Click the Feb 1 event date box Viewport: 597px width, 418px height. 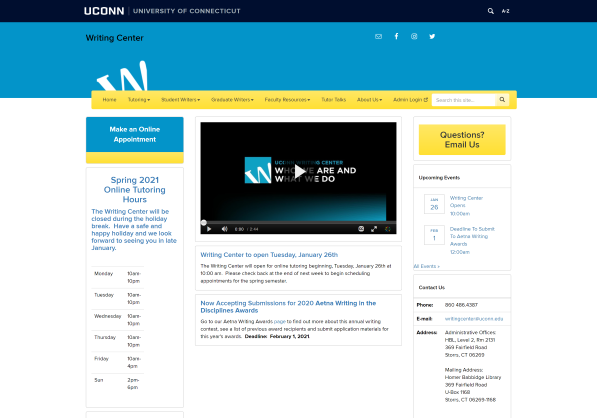[434, 235]
